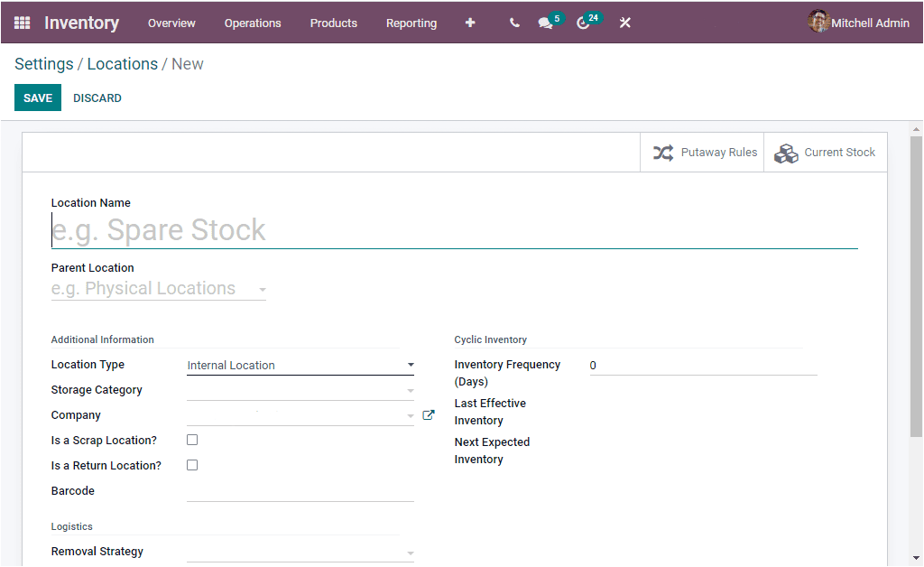Expand the Parent Location dropdown
This screenshot has height=567, width=924.
point(159,289)
